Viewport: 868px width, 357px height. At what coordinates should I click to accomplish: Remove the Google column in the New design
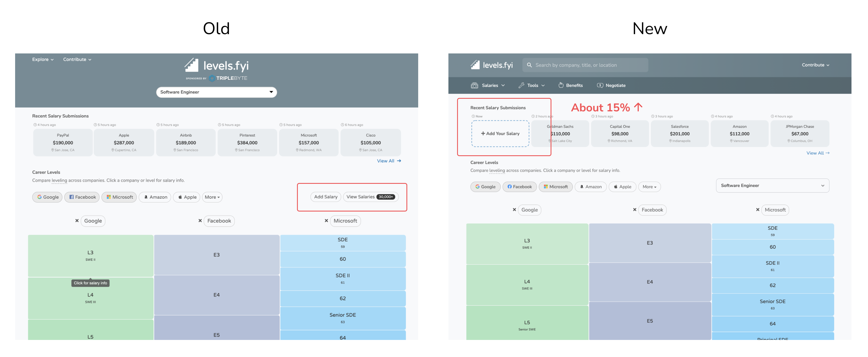coord(514,210)
